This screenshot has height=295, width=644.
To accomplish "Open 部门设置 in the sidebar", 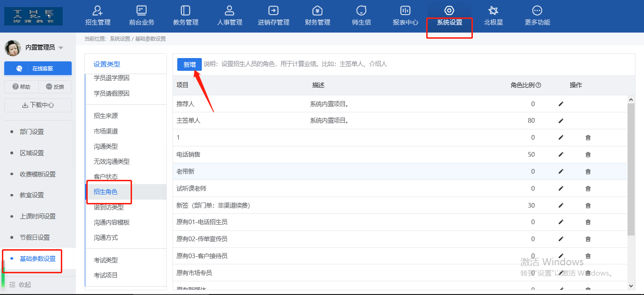I will pos(32,132).
